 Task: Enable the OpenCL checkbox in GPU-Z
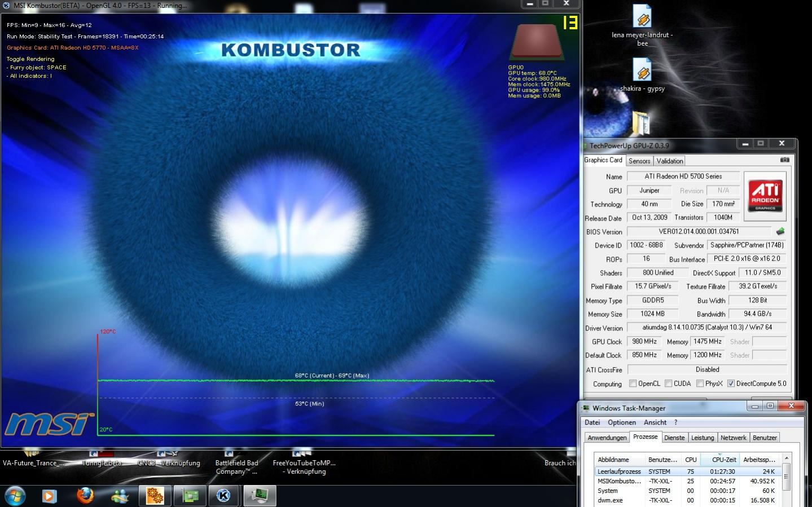[x=633, y=383]
